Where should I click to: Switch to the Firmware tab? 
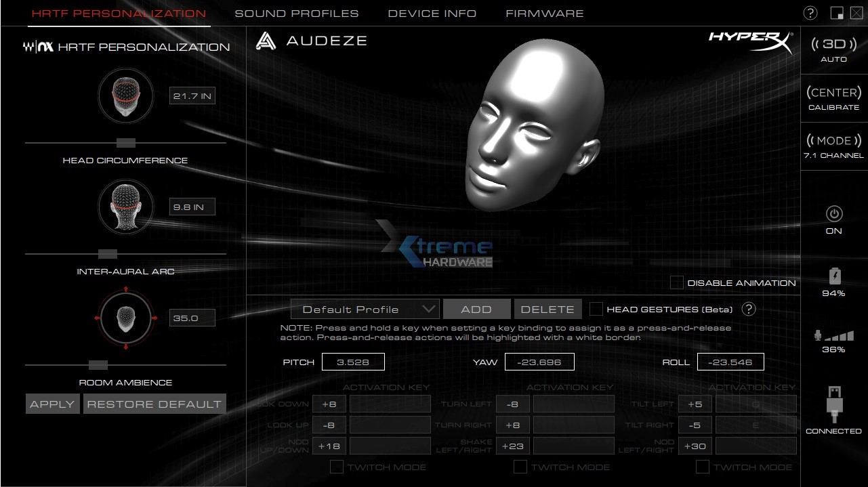[x=544, y=13]
